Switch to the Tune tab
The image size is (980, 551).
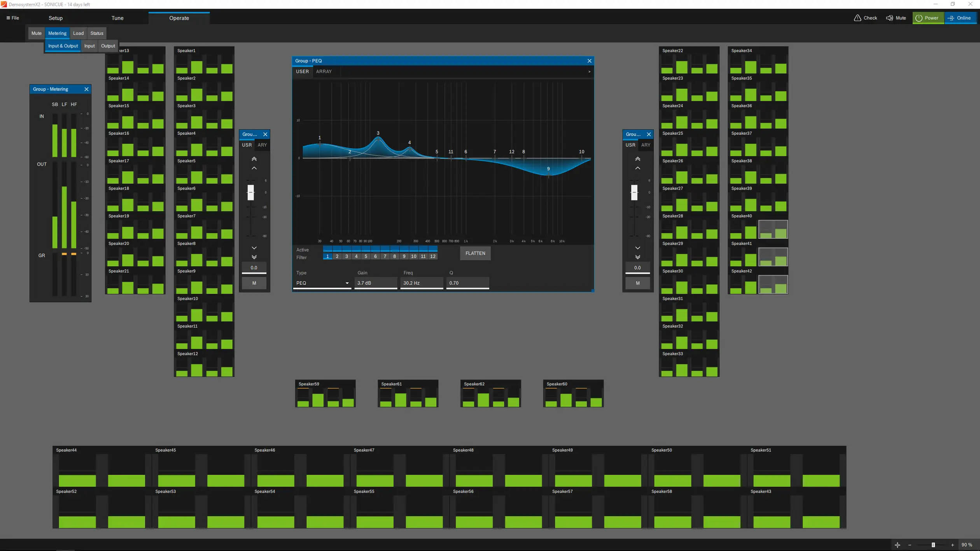(x=117, y=18)
